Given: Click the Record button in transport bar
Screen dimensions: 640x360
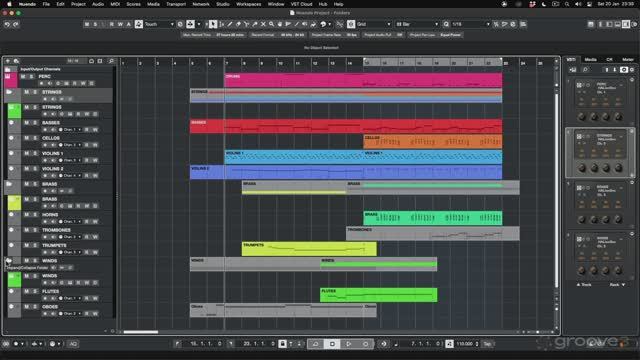Looking at the screenshot, I should pos(365,344).
